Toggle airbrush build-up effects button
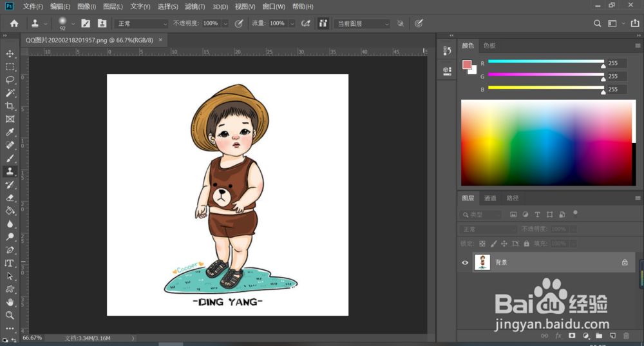The height and width of the screenshot is (346, 644). tap(305, 23)
